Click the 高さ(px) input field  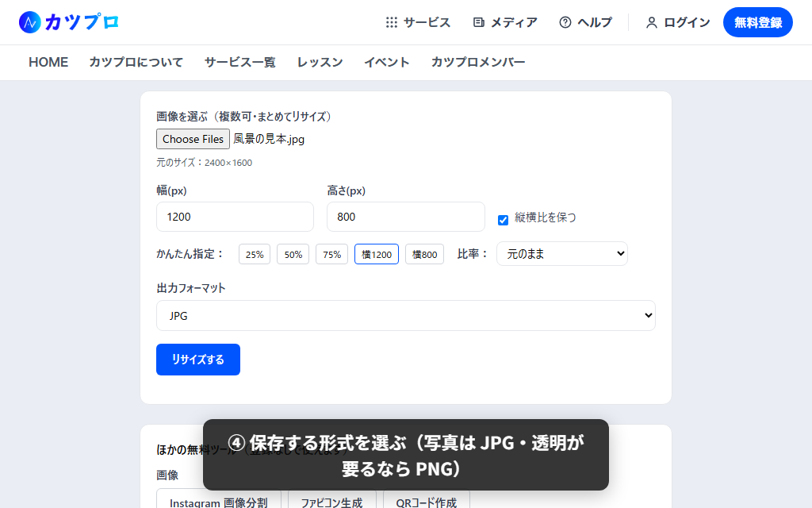(406, 217)
